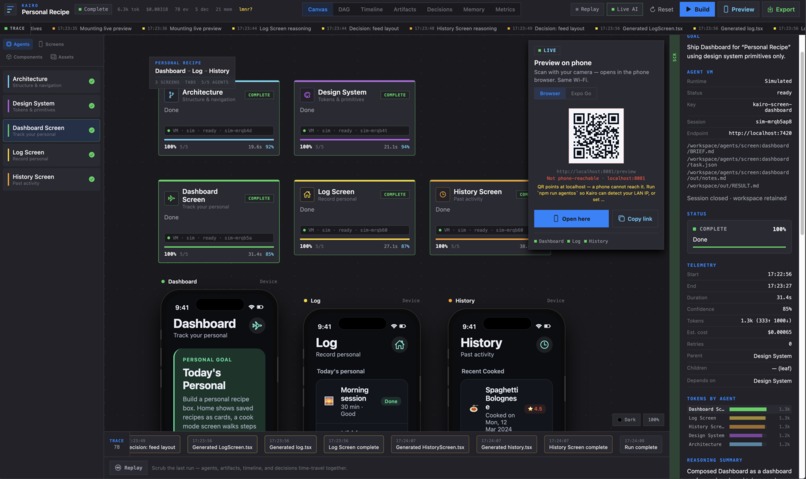Select Architecture agent in sidebar
This screenshot has width=806, height=479.
51,81
